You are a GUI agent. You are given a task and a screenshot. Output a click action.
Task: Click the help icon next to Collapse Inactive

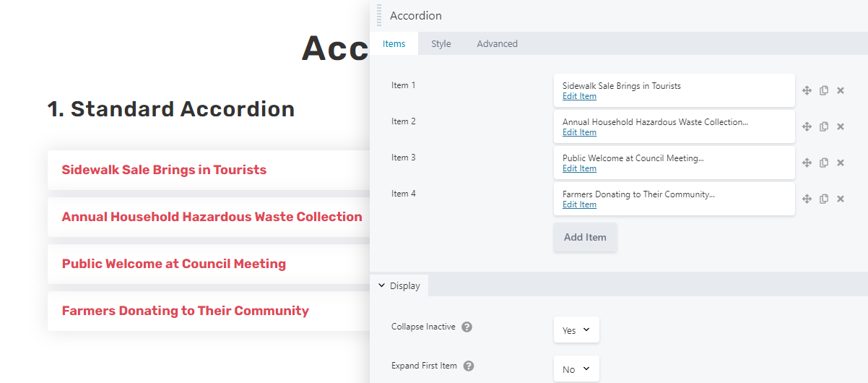click(x=467, y=327)
